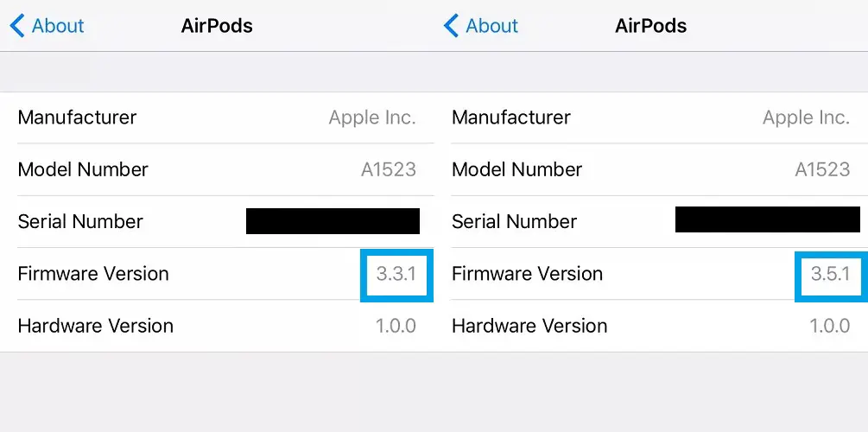This screenshot has height=432, width=868.
Task: Click the Serial Number label in right screenshot
Action: (x=515, y=221)
